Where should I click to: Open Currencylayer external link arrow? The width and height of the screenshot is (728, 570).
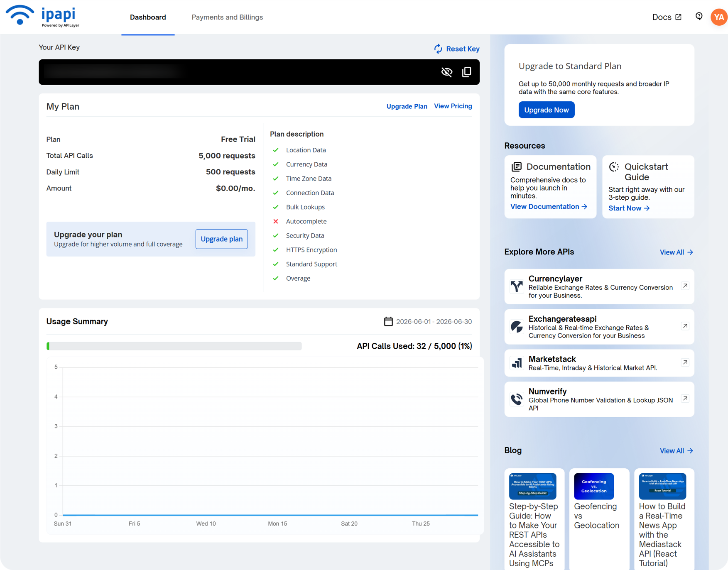tap(685, 286)
